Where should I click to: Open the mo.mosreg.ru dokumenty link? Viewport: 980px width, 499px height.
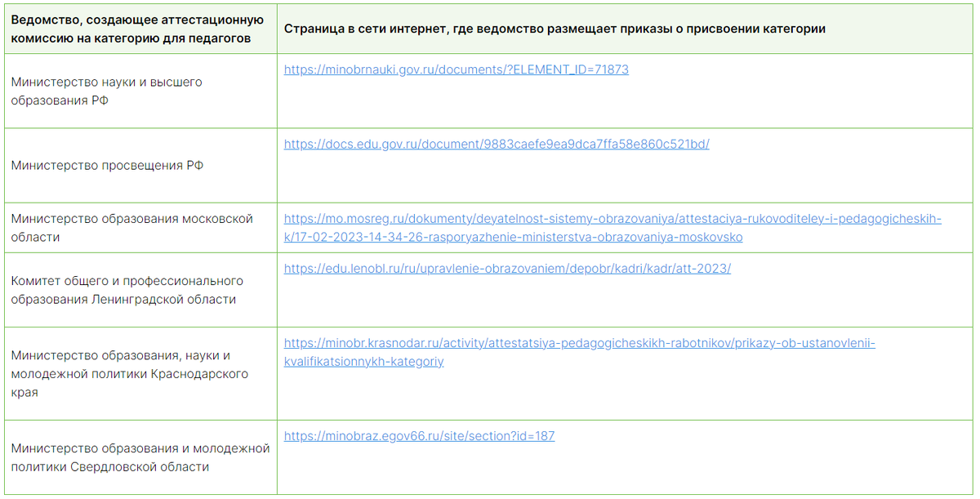[612, 228]
